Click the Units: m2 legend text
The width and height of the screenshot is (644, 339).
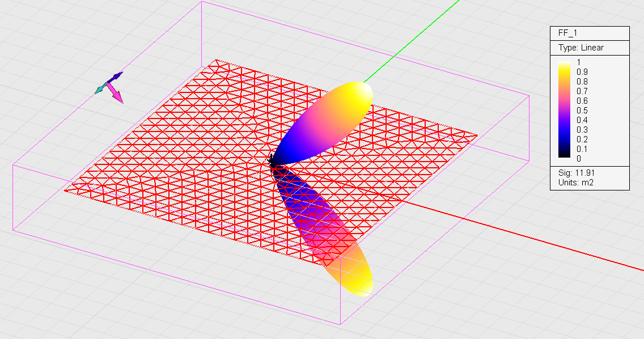click(x=575, y=182)
